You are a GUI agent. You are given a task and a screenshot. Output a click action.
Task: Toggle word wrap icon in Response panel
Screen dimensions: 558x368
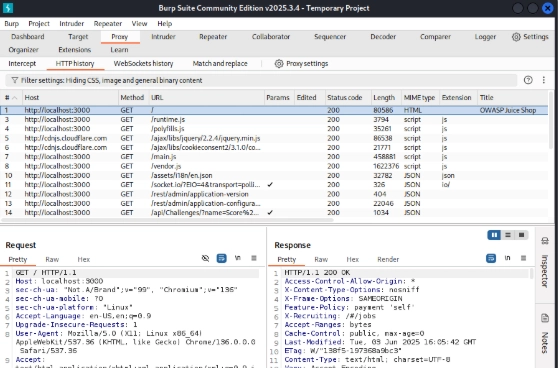491,258
